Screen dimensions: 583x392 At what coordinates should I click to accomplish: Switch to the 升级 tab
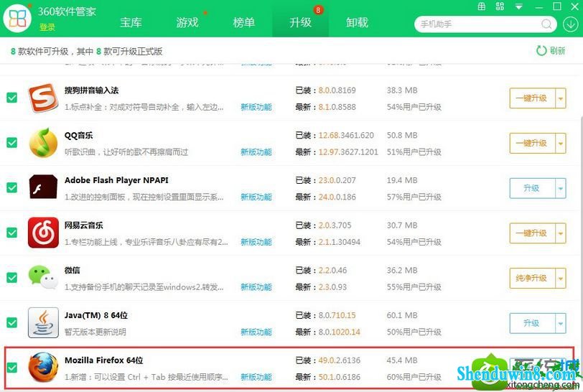[300, 23]
